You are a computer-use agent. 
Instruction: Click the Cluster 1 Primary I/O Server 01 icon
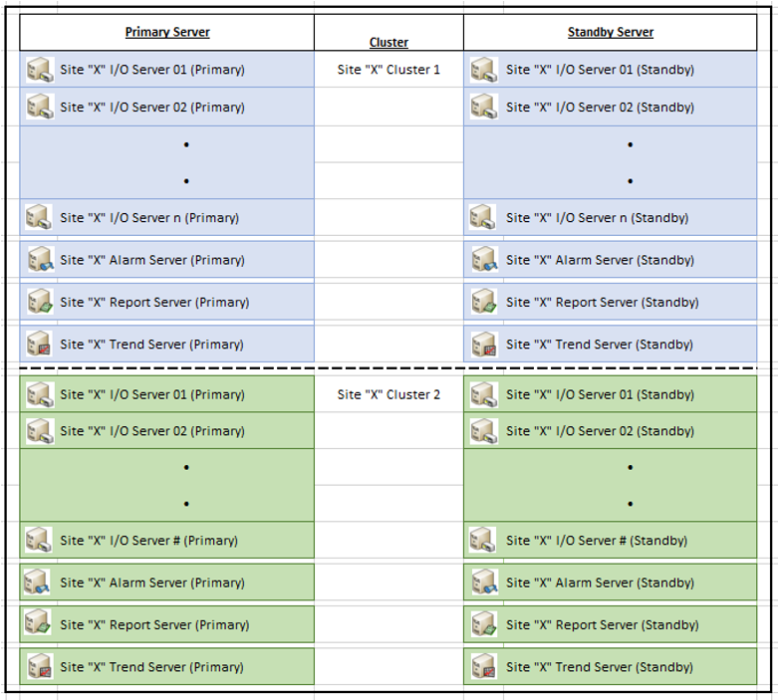[40, 70]
